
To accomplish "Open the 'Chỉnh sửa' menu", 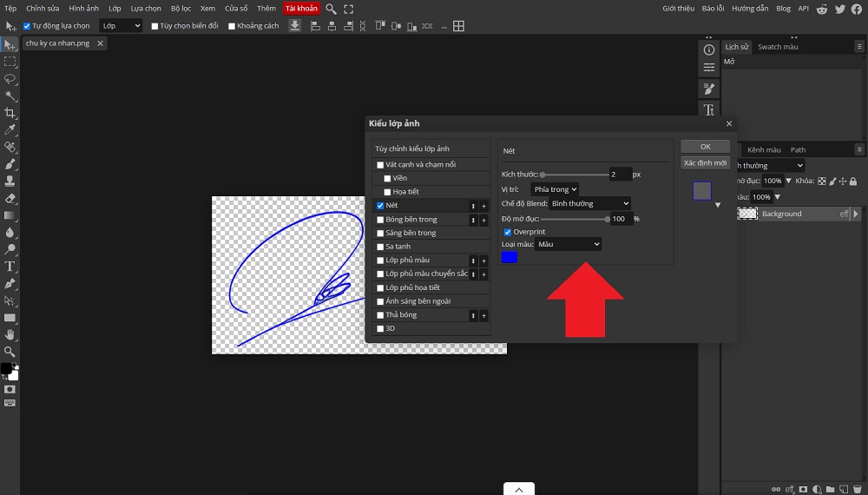I will point(43,9).
